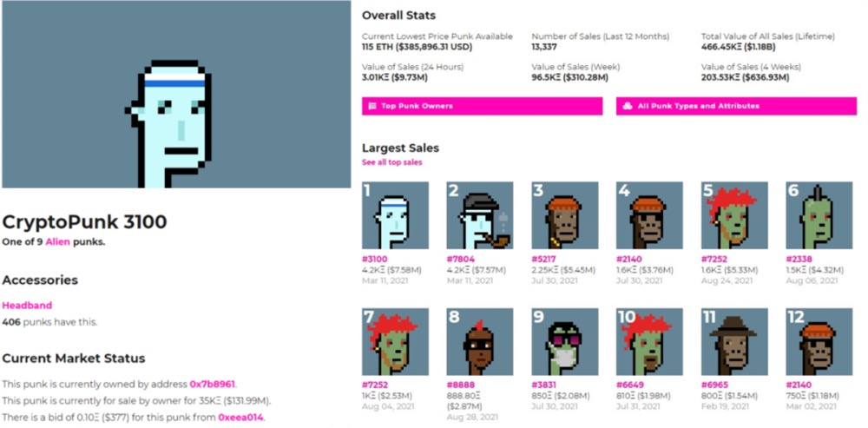Image resolution: width=868 pixels, height=428 pixels.
Task: Open the Headband accessory link
Action: pos(27,306)
